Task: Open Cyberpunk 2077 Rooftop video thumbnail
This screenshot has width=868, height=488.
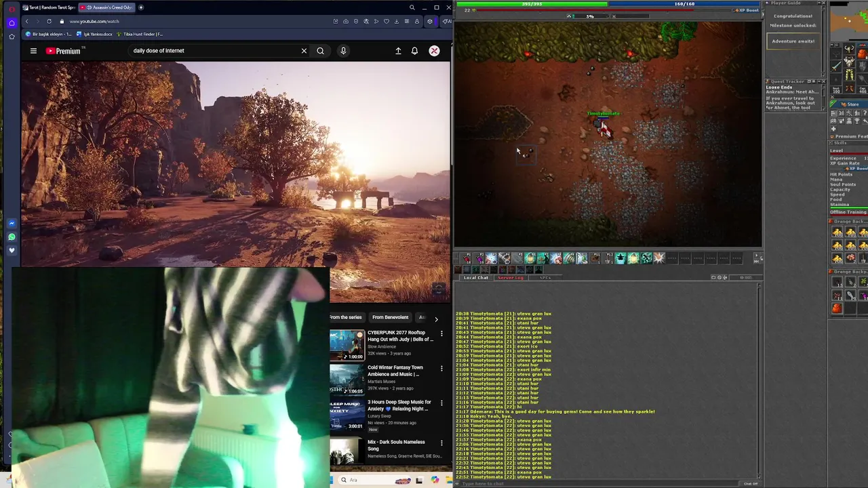Action: (347, 345)
